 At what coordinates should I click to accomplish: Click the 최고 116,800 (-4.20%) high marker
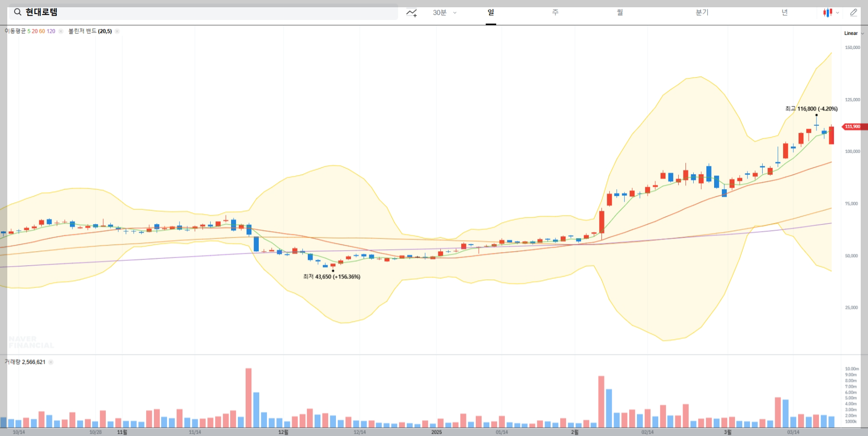(811, 109)
